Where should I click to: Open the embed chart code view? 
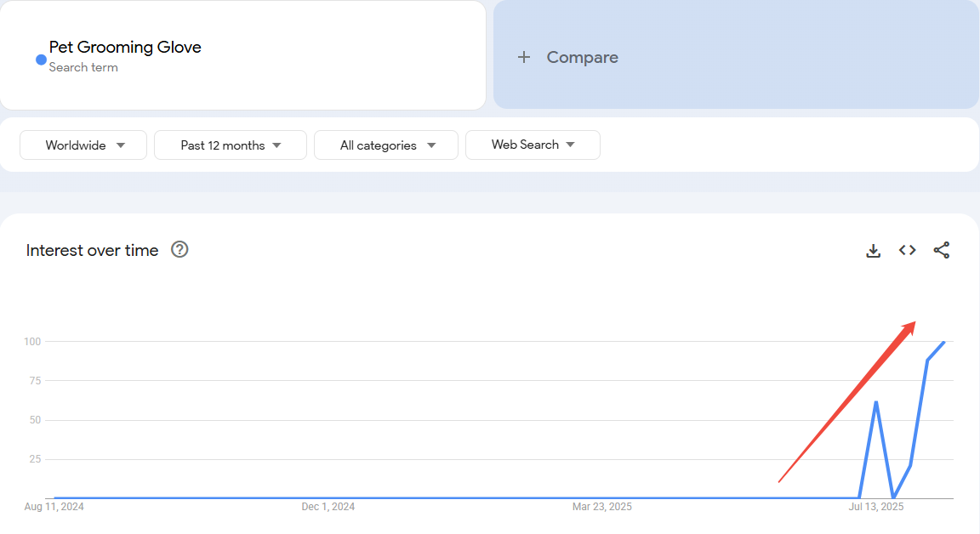(x=907, y=250)
